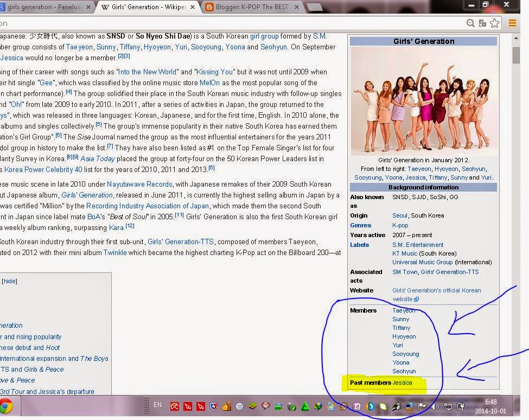Open Sooyoung in the Members list
Screen dimensions: 529x420
click(x=406, y=354)
